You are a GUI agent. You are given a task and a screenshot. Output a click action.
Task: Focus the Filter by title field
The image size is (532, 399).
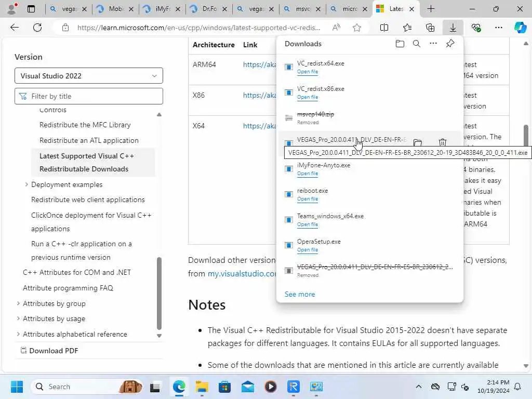pyautogui.click(x=88, y=96)
